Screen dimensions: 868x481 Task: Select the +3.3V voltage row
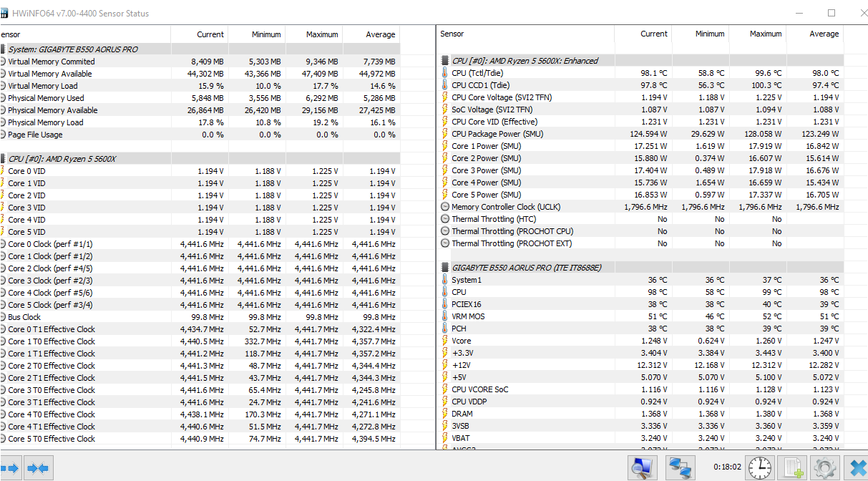pos(640,353)
